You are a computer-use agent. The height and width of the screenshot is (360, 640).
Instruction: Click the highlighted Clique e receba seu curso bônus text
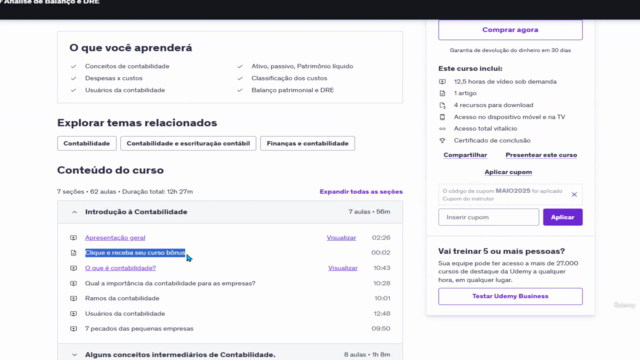tap(135, 253)
